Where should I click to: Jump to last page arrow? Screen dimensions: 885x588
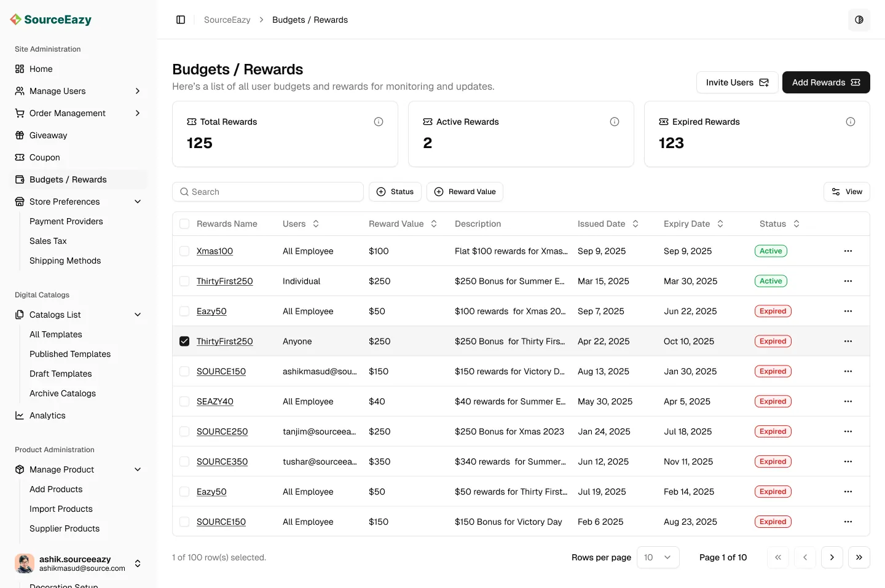[x=859, y=557]
